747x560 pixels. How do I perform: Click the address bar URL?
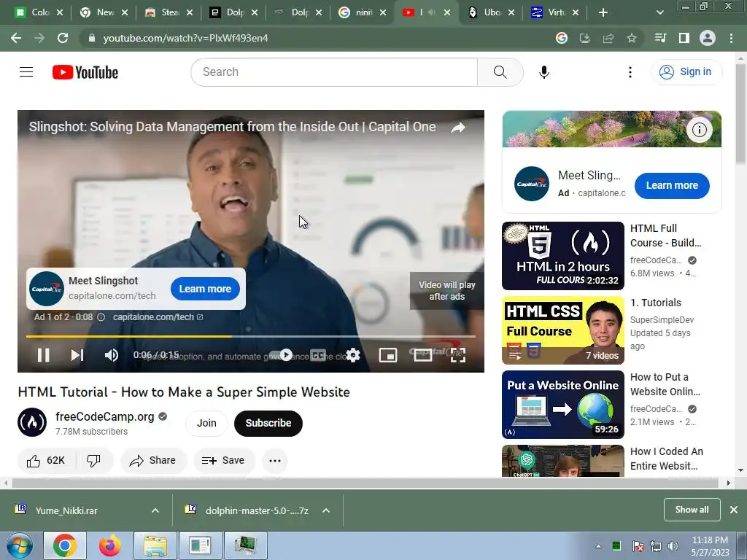coord(186,38)
